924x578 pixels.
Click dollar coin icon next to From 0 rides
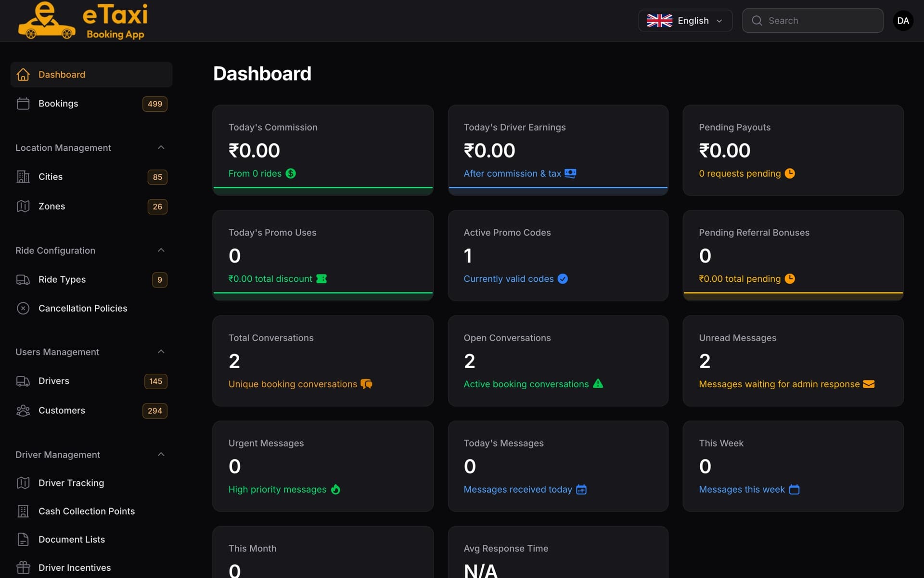pyautogui.click(x=291, y=173)
